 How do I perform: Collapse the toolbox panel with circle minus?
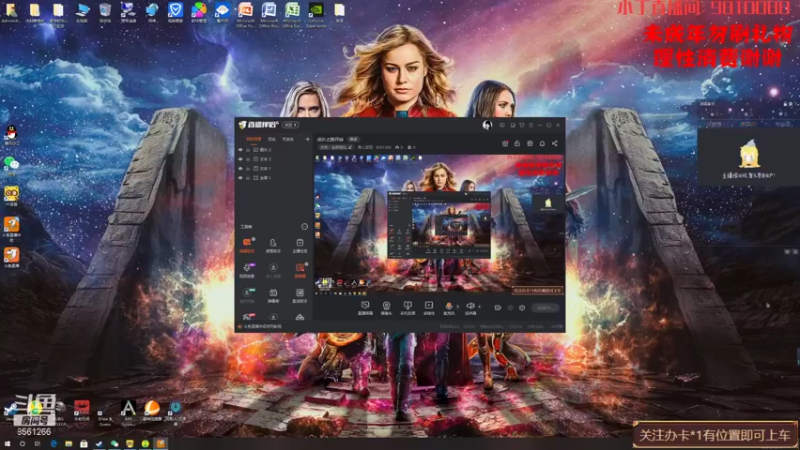point(305,227)
